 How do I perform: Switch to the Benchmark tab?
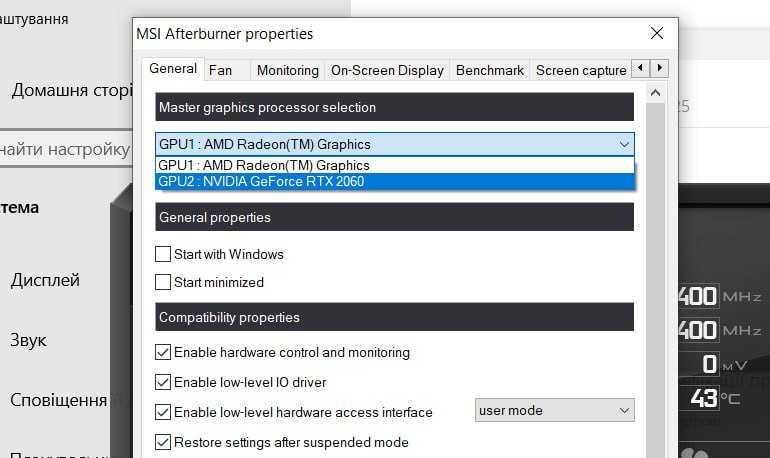point(490,70)
